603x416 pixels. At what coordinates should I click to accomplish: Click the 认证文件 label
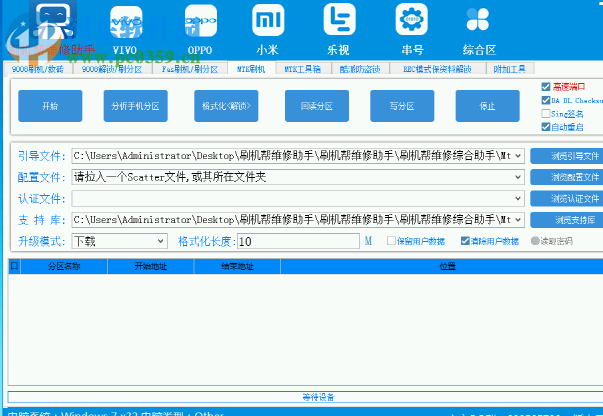pyautogui.click(x=42, y=199)
